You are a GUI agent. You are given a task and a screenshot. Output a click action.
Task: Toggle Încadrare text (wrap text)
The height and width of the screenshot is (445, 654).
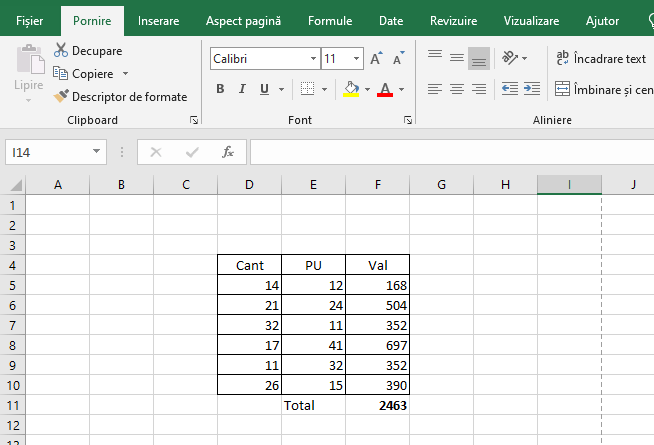pos(602,59)
